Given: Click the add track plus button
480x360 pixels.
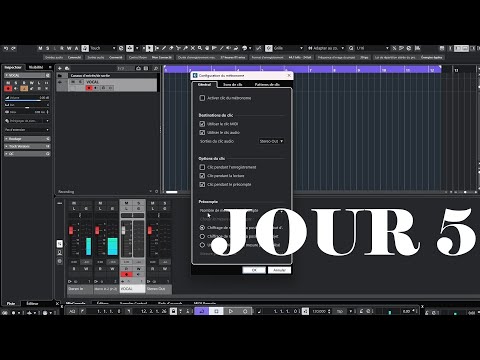Looking at the screenshot, I should coord(60,68).
